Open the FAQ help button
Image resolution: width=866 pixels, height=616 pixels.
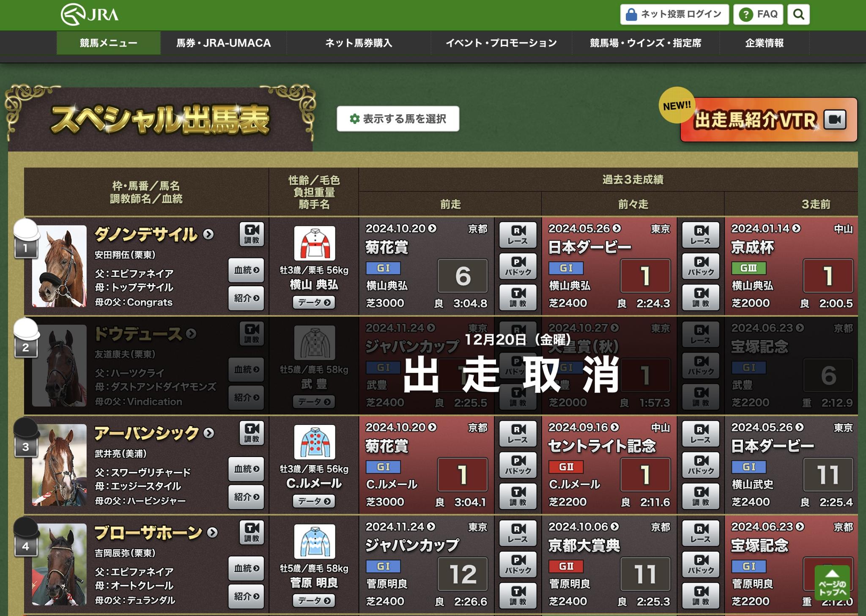pos(758,14)
